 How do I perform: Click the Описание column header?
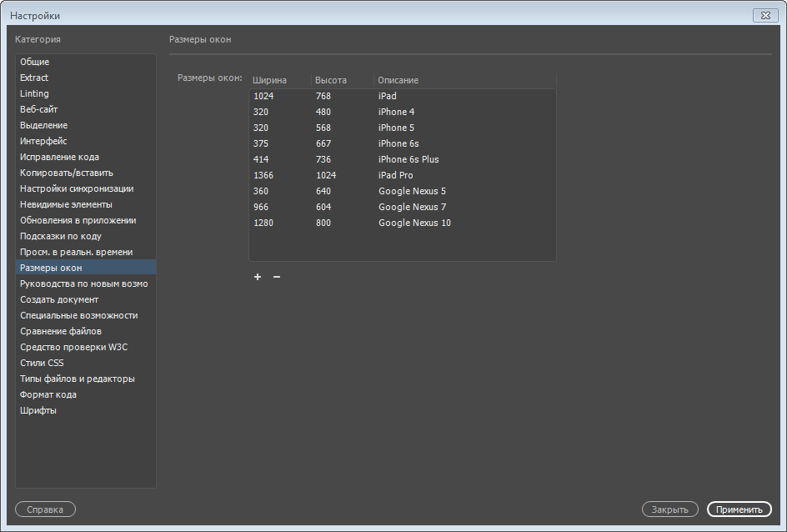pos(398,80)
